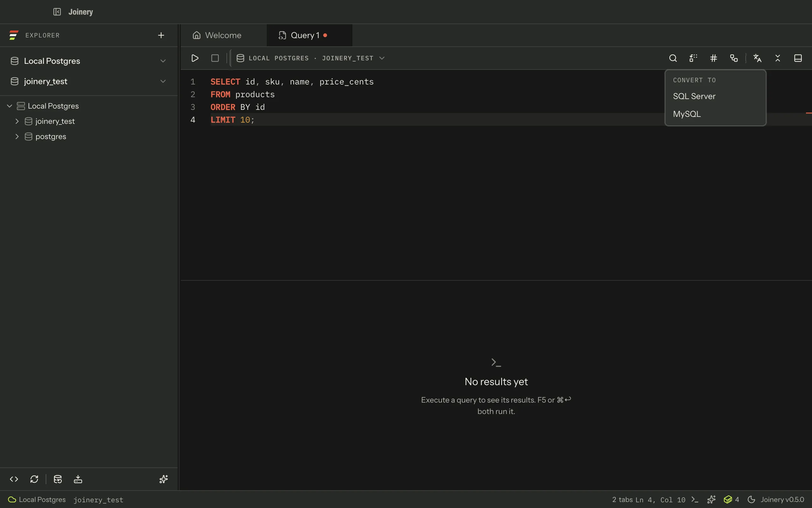Choose MySQL in the Convert To menu
812x508 pixels.
(715, 114)
